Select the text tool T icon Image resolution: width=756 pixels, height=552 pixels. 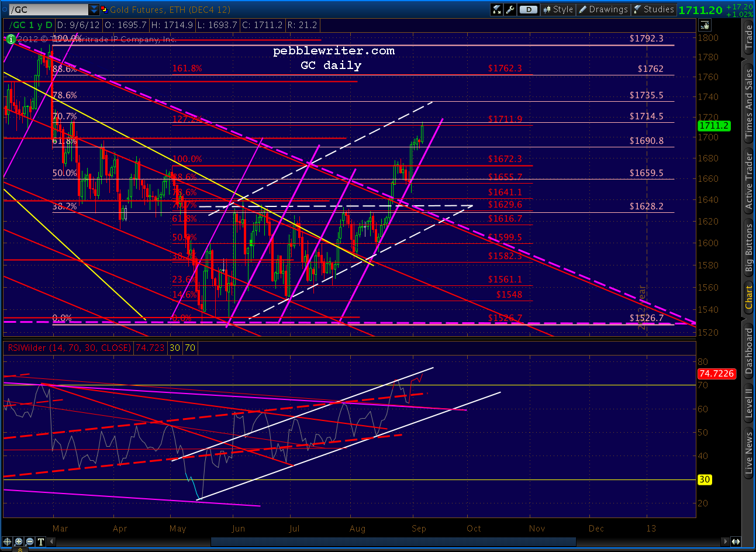tap(41, 541)
